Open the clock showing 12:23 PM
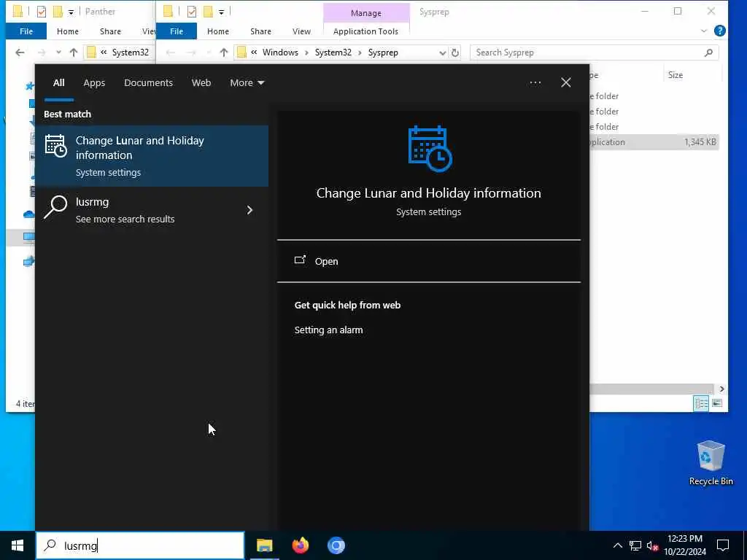The height and width of the screenshot is (560, 747). click(684, 545)
